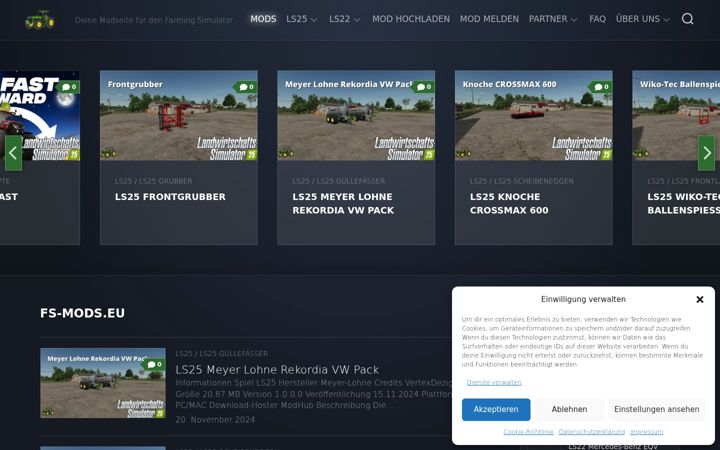Viewport: 720px width, 450px height.
Task: Click the site tagline Deine Modseite text
Action: tap(154, 20)
